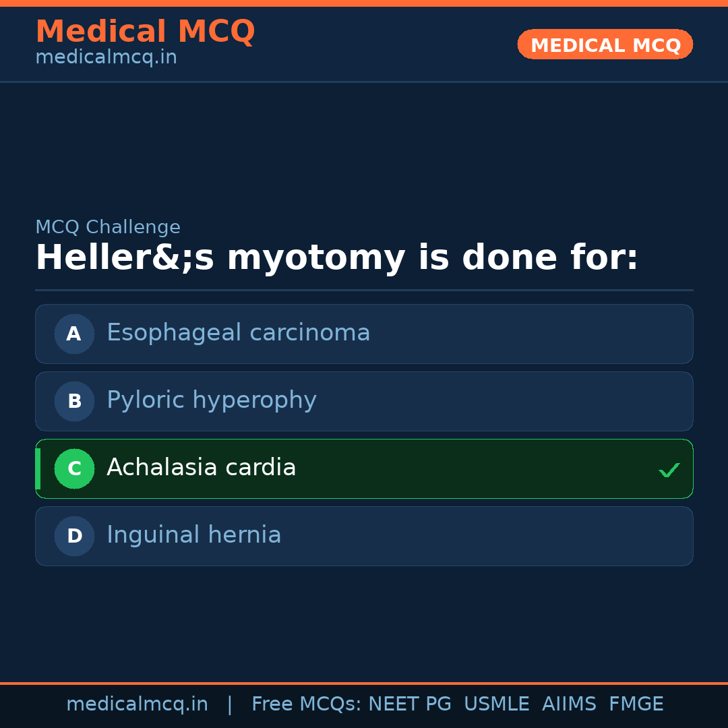Click the "B" letter circle badge

tap(74, 401)
